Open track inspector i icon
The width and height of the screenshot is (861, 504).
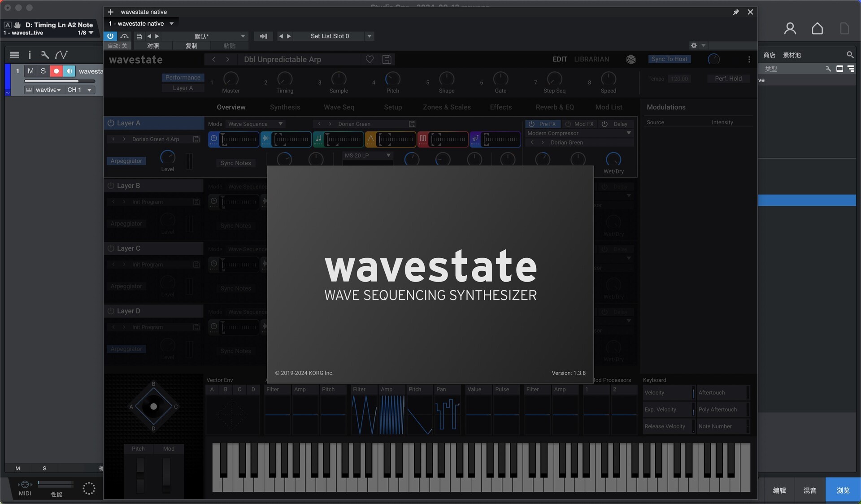[x=30, y=55]
